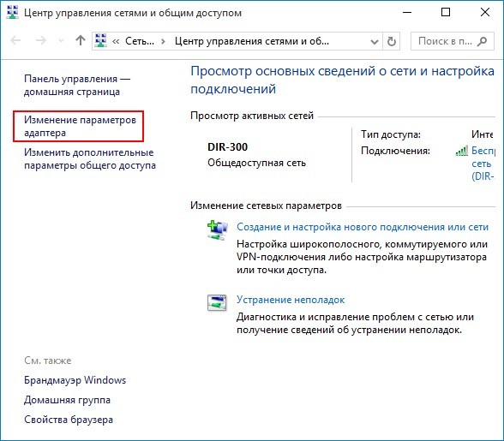Open 'Устранение неполадок' link
The width and height of the screenshot is (504, 441).
(x=291, y=300)
